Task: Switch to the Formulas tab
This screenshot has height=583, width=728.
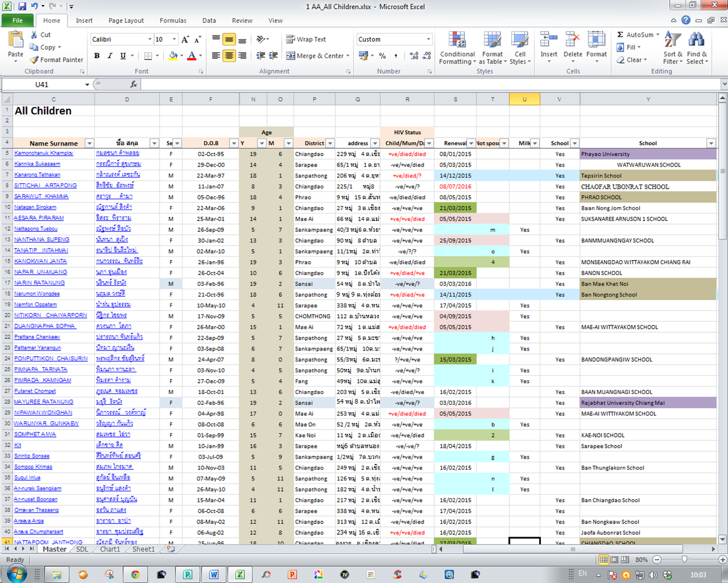Action: coord(173,21)
